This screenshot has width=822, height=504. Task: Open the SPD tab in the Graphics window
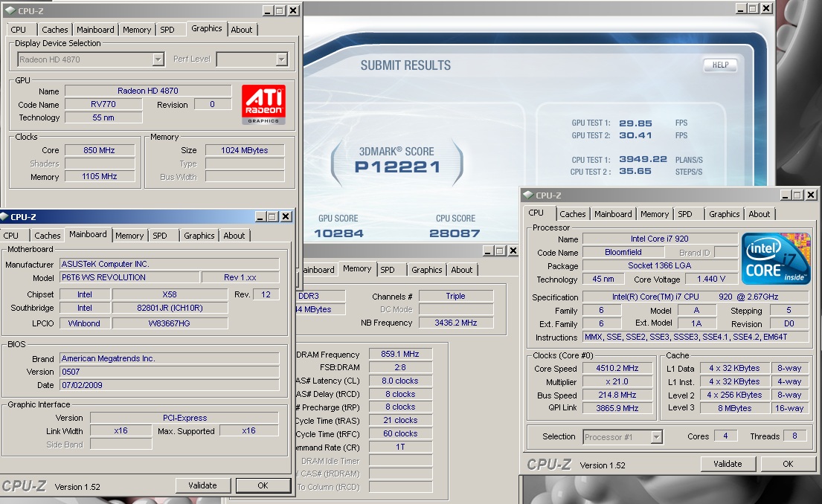coord(167,30)
